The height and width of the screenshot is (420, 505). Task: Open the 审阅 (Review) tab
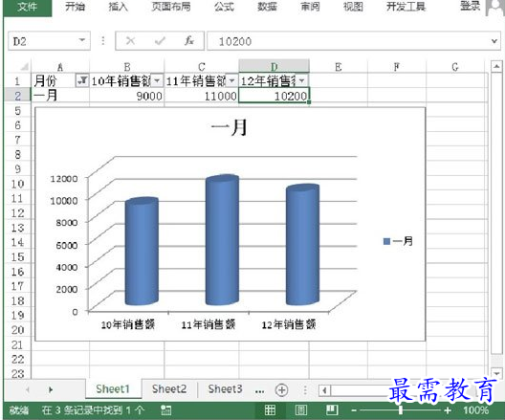point(310,7)
